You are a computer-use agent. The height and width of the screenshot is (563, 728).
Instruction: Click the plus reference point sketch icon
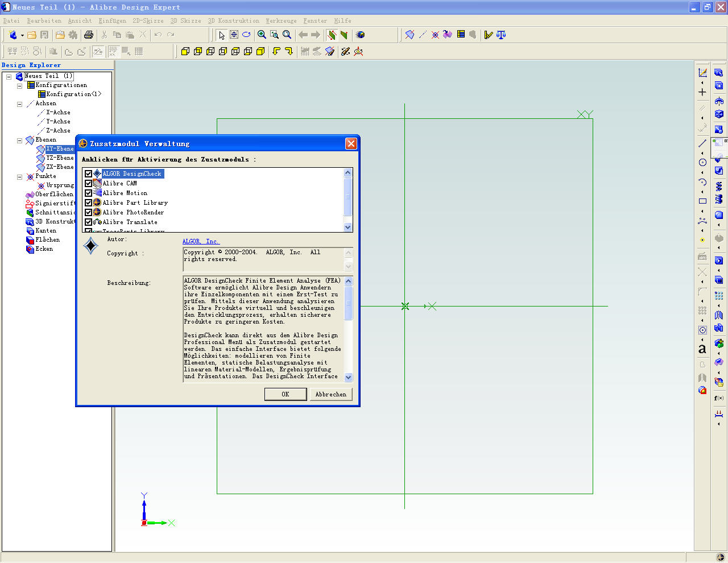tap(702, 92)
